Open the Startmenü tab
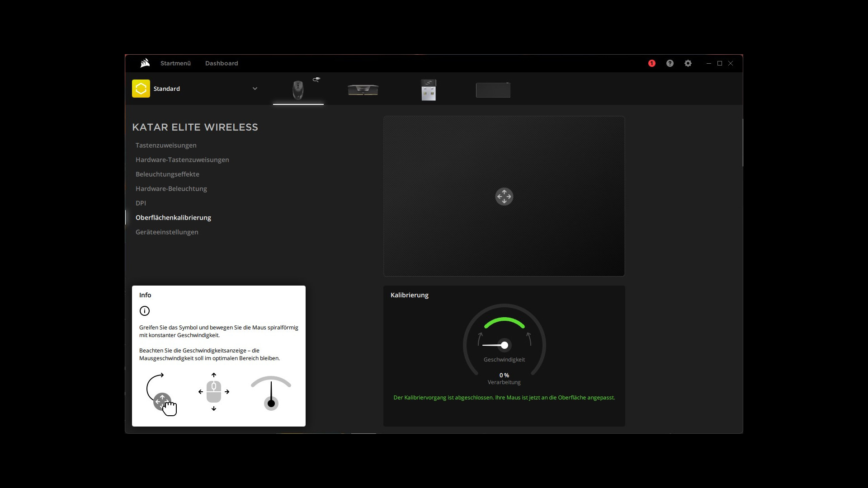Viewport: 868px width, 488px height. [175, 63]
